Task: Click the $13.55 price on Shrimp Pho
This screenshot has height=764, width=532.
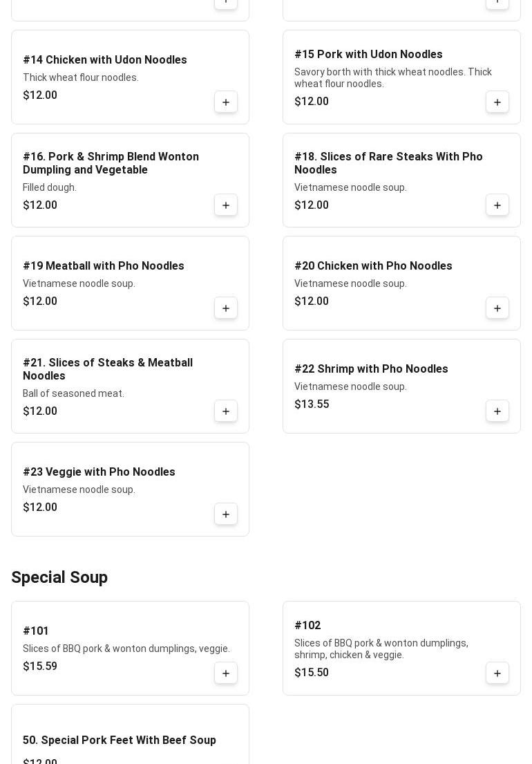Action: point(312,404)
